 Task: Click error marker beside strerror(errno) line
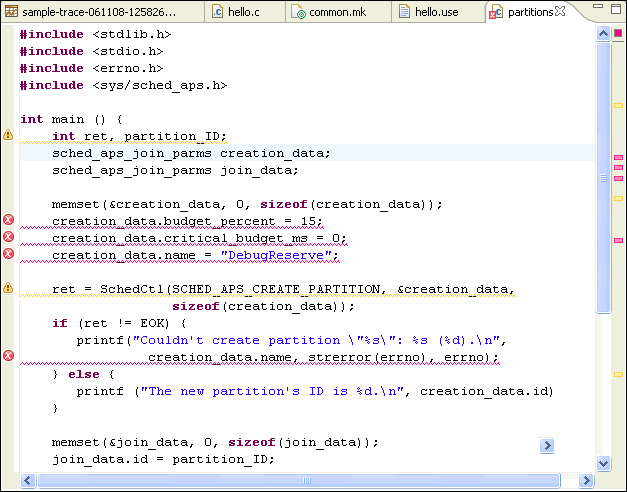coord(8,356)
